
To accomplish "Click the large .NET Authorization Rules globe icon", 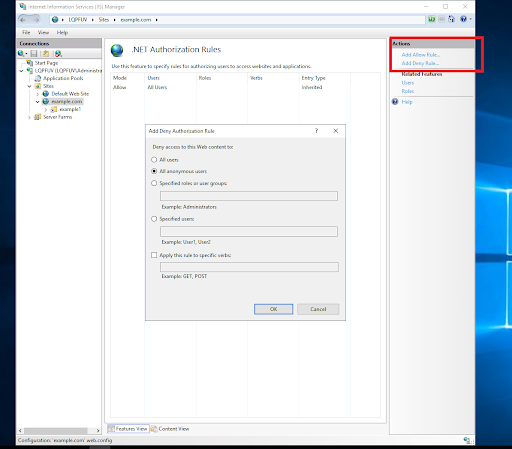I will (x=117, y=51).
